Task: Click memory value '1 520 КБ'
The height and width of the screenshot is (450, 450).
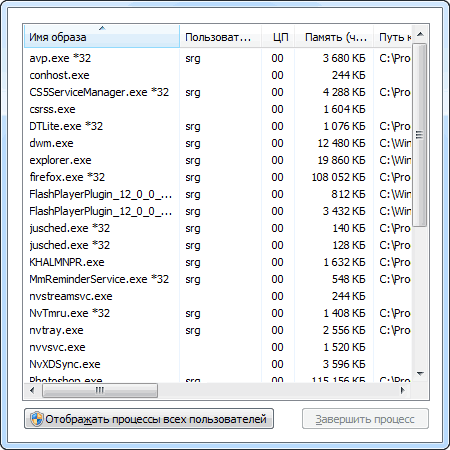Action: click(344, 347)
